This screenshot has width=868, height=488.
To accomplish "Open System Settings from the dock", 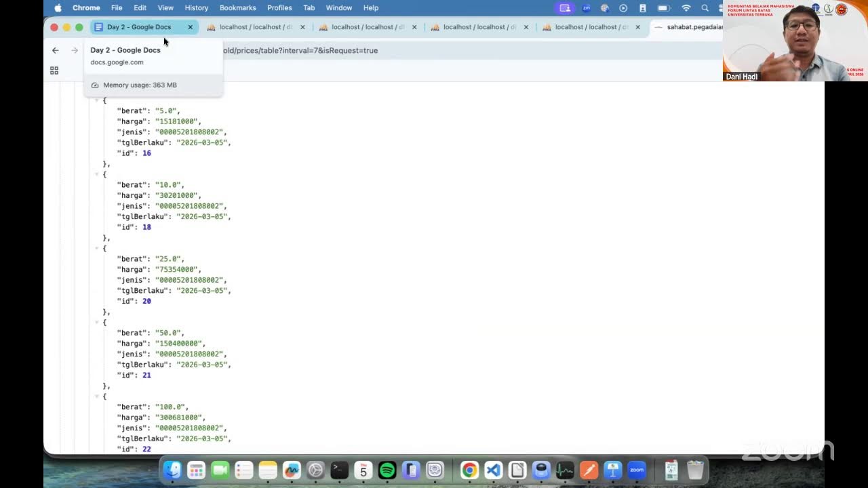I will click(x=315, y=470).
